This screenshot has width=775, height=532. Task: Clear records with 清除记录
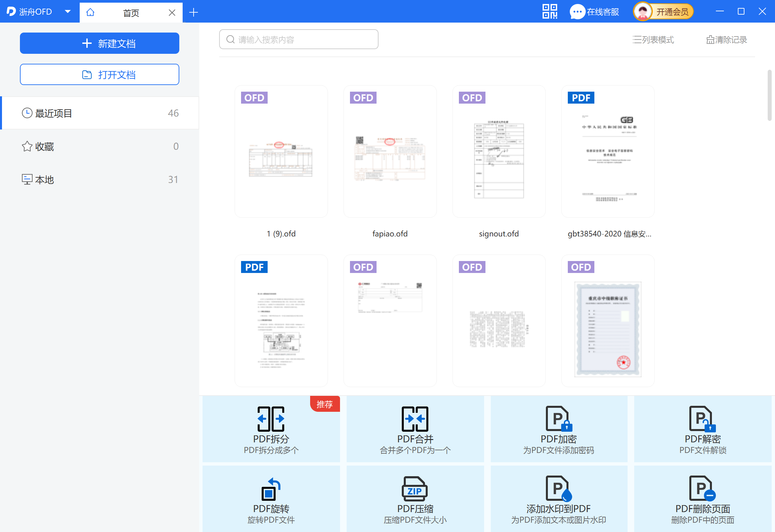point(726,40)
